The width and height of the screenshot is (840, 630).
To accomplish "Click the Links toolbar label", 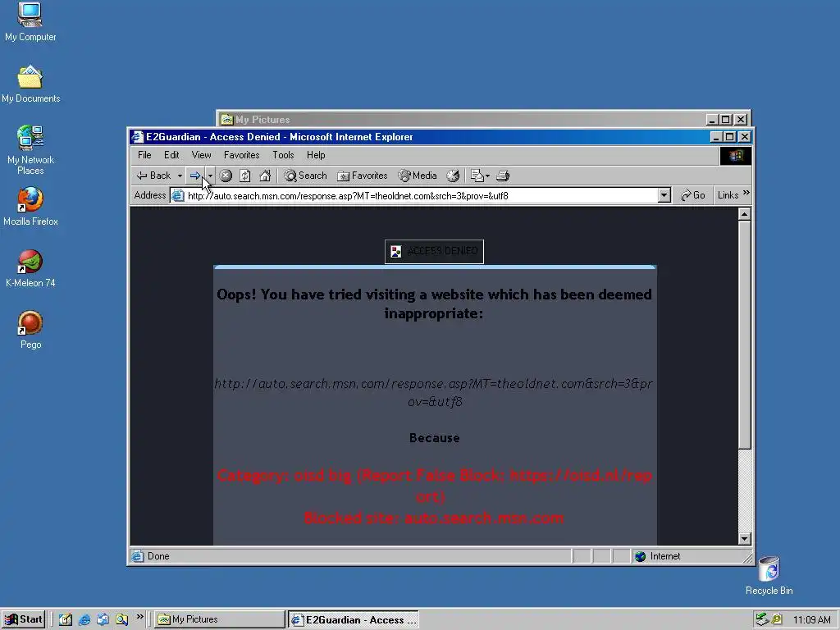I will point(728,195).
